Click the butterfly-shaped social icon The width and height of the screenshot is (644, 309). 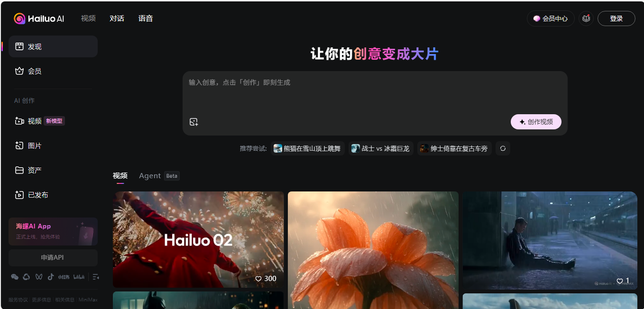pyautogui.click(x=39, y=277)
